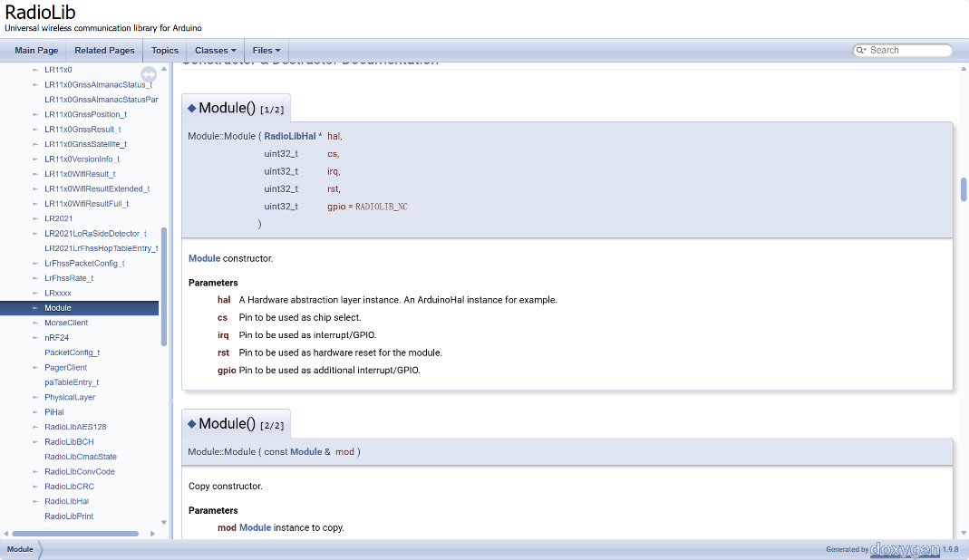Open the Files dropdown menu

(266, 50)
